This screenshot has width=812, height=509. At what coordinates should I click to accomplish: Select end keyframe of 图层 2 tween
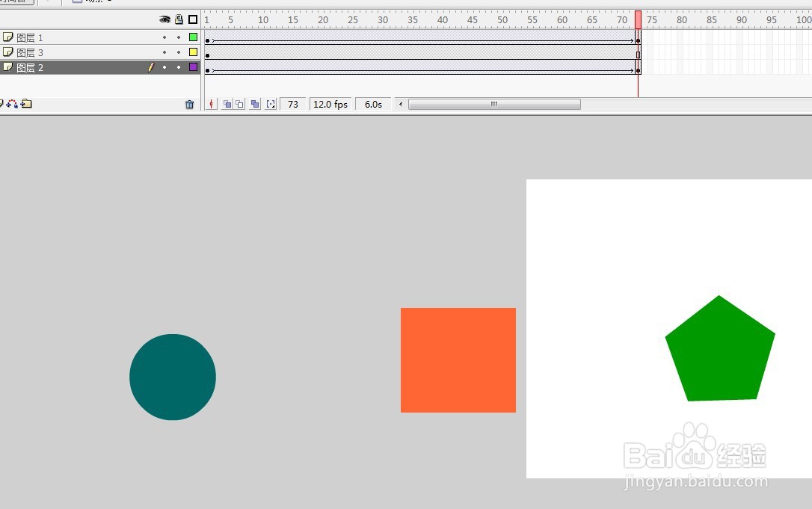coord(638,70)
